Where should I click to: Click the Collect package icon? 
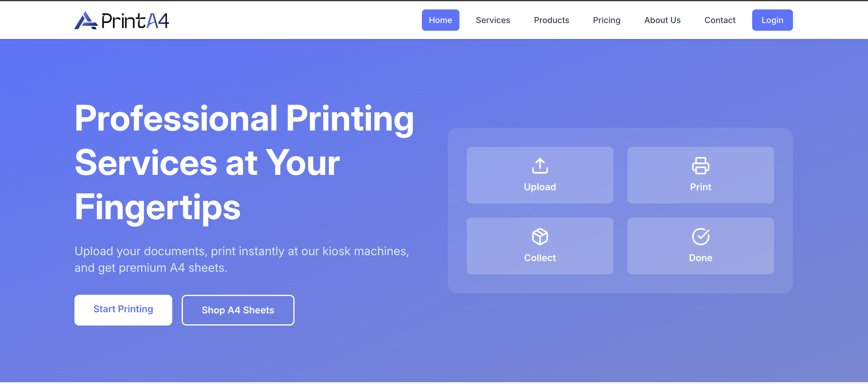(x=540, y=237)
